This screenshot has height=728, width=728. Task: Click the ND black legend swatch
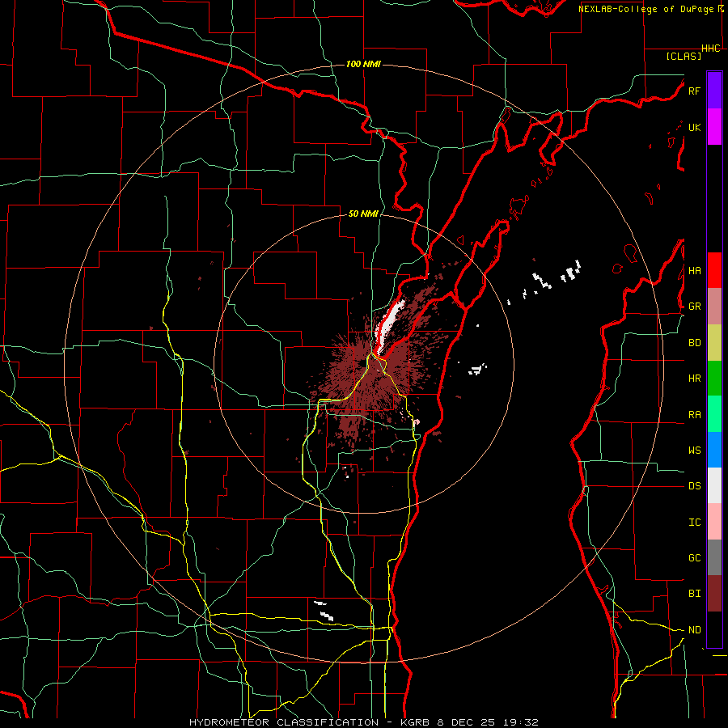coord(714,629)
